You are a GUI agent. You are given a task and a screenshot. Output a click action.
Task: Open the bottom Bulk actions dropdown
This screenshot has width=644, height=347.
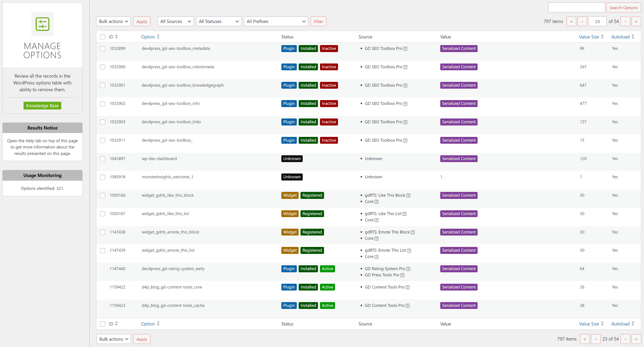pyautogui.click(x=114, y=339)
